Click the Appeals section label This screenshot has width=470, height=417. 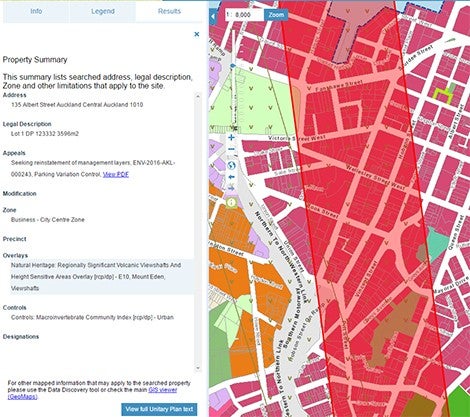[14, 153]
